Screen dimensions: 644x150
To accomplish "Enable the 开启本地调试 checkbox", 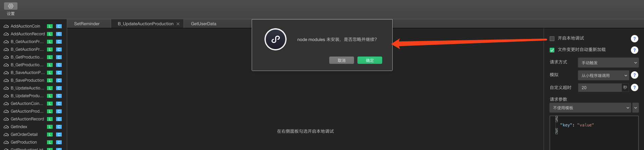I will tap(552, 38).
